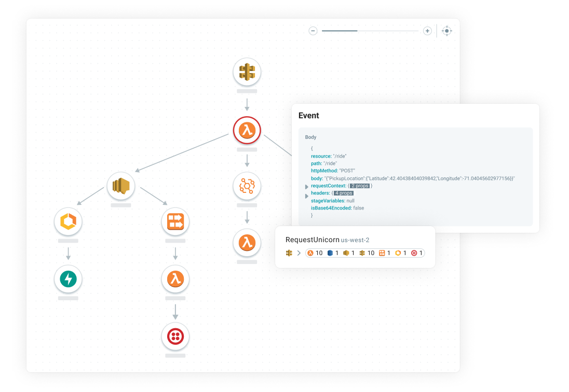Click the yellow hexagon node
Screen dimensions: 569x392
coord(68,221)
